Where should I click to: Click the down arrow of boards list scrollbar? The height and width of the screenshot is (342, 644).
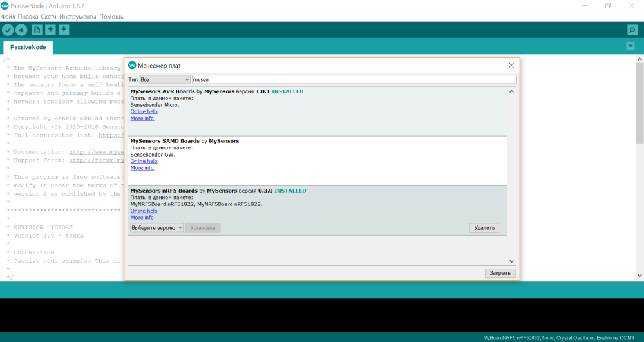click(x=512, y=261)
